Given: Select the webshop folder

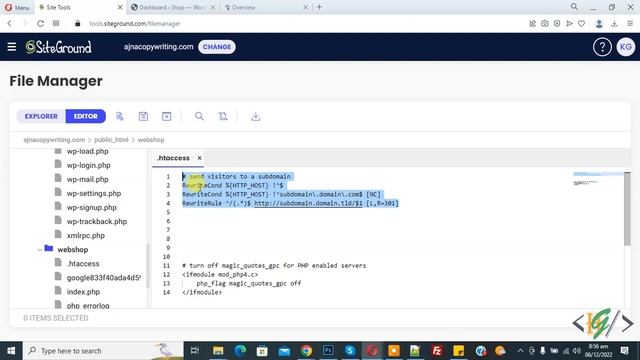Looking at the screenshot, I should tap(72, 249).
